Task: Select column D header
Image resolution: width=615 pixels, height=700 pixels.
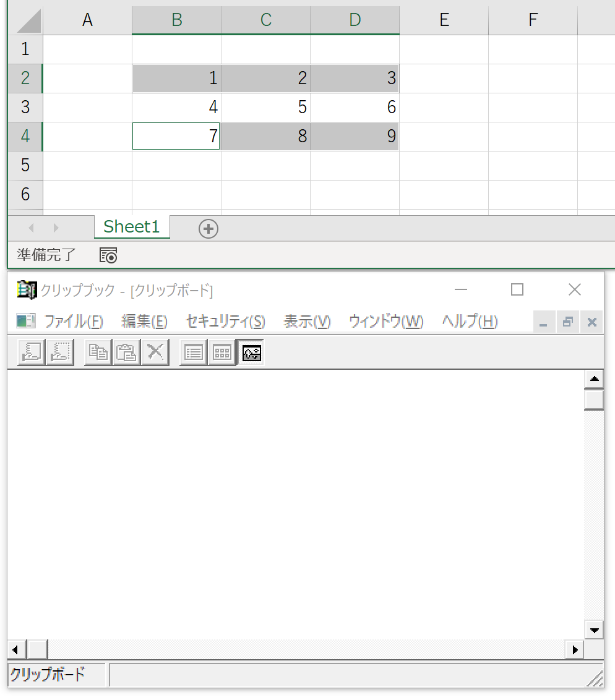Action: [355, 20]
